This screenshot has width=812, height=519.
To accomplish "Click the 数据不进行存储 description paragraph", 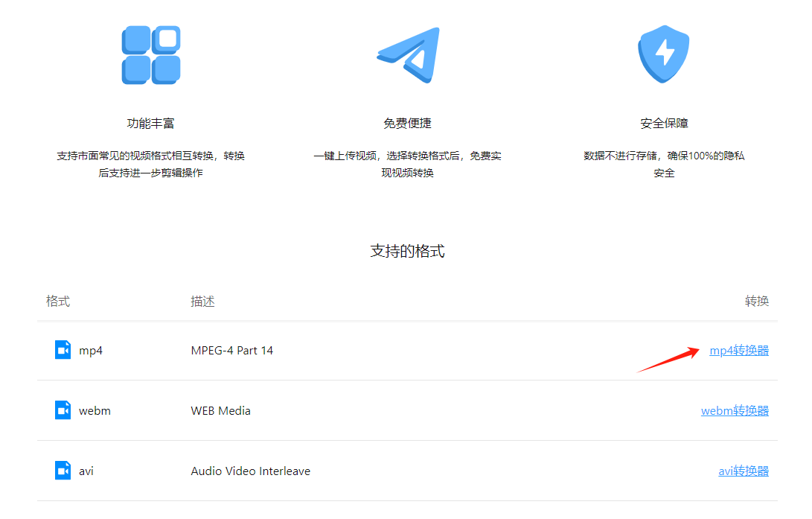I will click(x=664, y=165).
